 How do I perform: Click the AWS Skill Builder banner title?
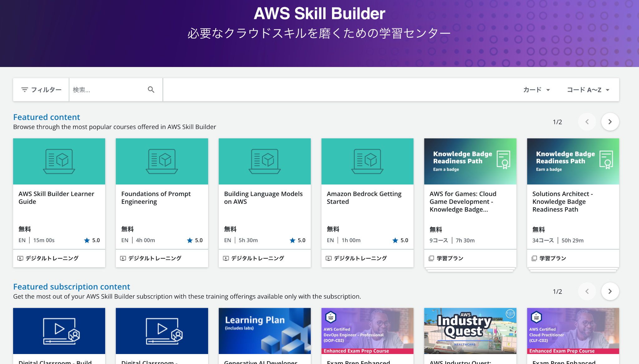pyautogui.click(x=319, y=14)
